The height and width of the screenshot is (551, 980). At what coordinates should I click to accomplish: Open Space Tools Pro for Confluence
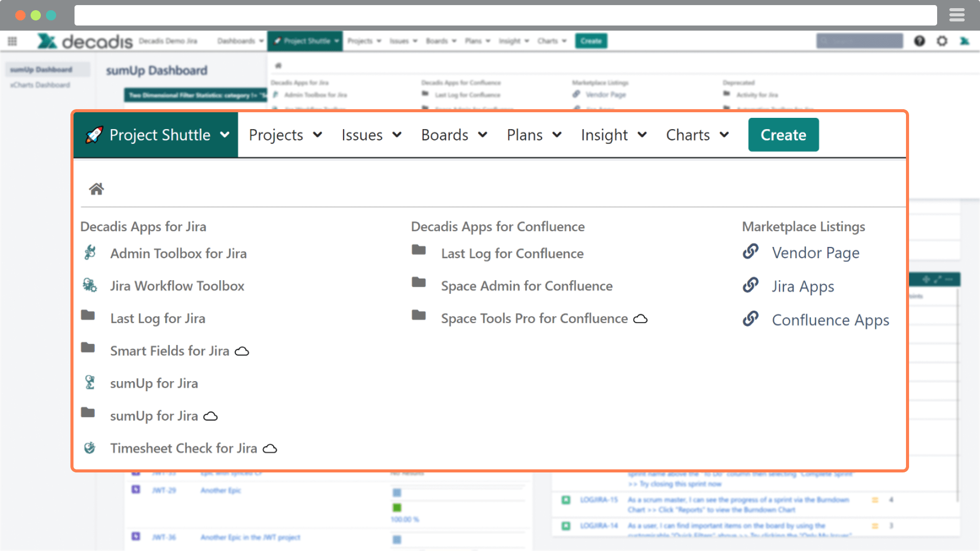pyautogui.click(x=534, y=318)
